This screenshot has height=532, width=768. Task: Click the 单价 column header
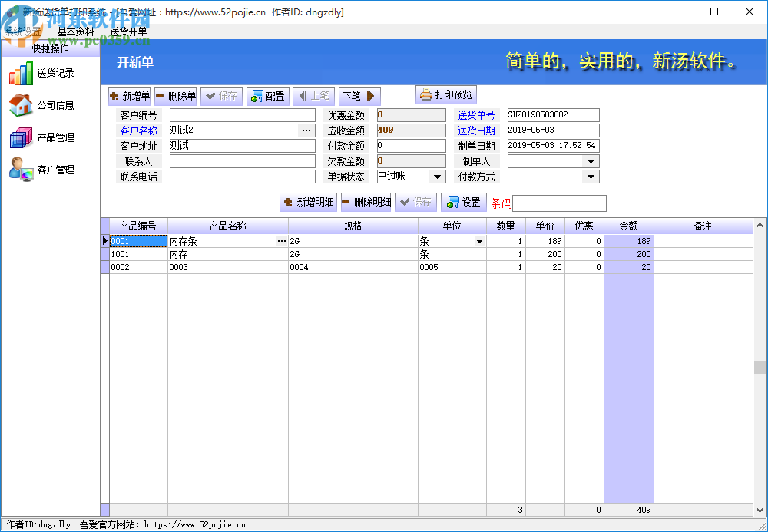(x=545, y=226)
